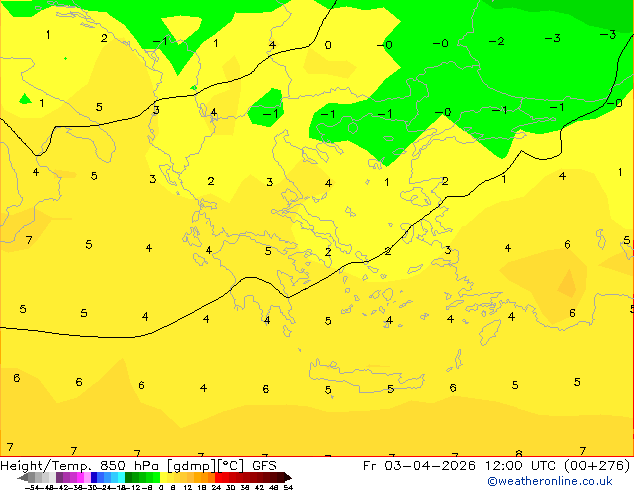Select the "Height/Temp." title text
Image resolution: width=634 pixels, height=490 pixels.
tap(48, 466)
